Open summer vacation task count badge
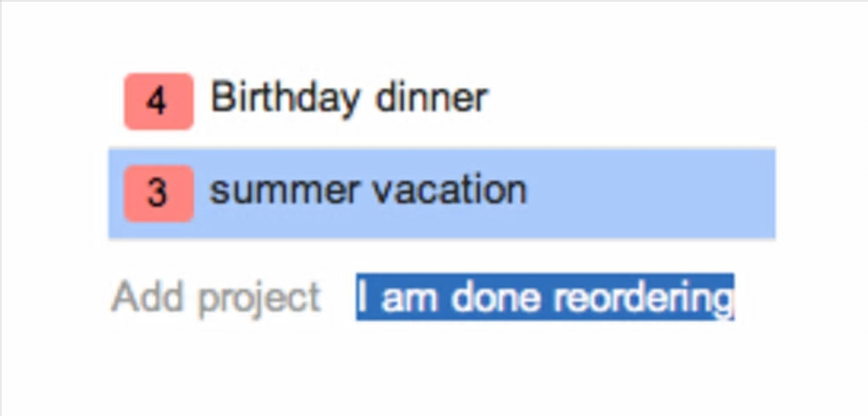This screenshot has height=416, width=868. click(158, 193)
